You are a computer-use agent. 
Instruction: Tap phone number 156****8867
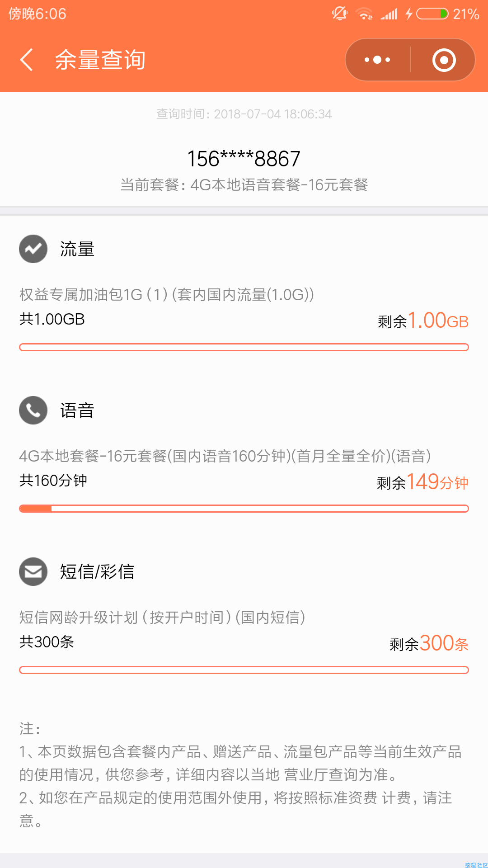pos(244,159)
